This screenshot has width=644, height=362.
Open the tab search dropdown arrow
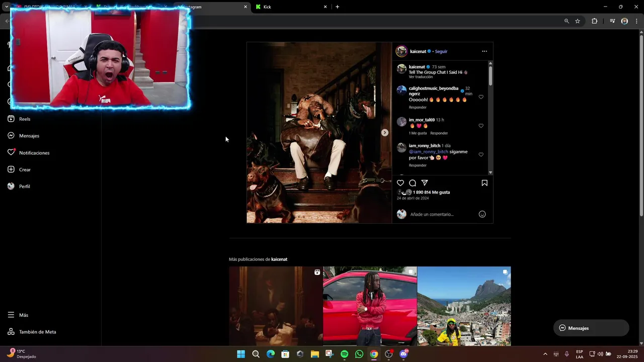tap(7, 7)
